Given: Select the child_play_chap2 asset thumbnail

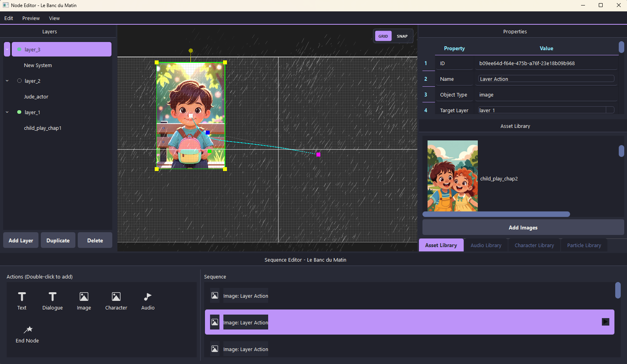Looking at the screenshot, I should tap(453, 176).
